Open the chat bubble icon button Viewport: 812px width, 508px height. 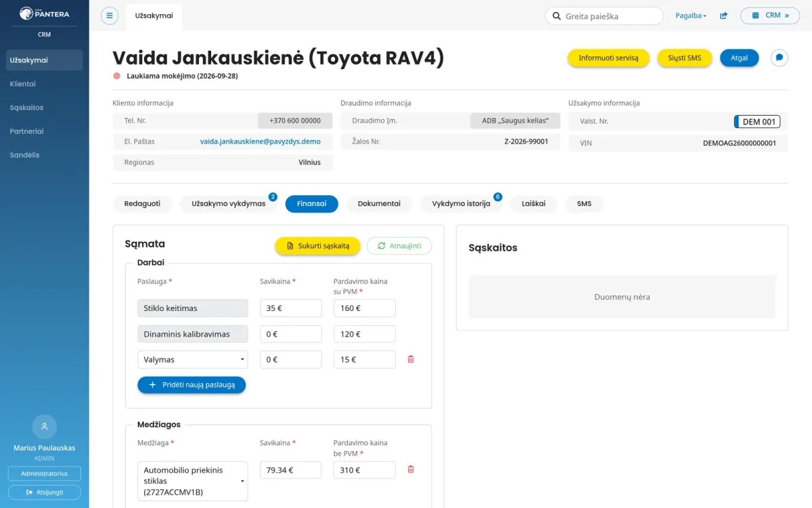(780, 58)
